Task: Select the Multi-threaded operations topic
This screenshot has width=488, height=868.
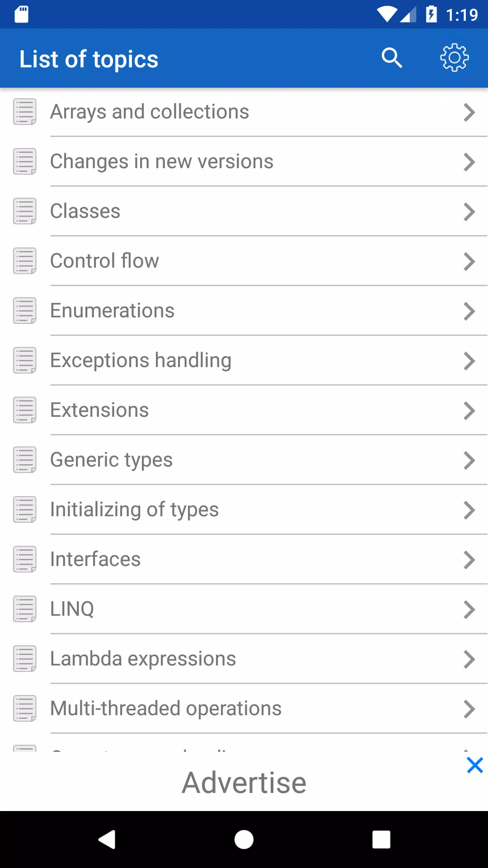Action: (x=244, y=708)
